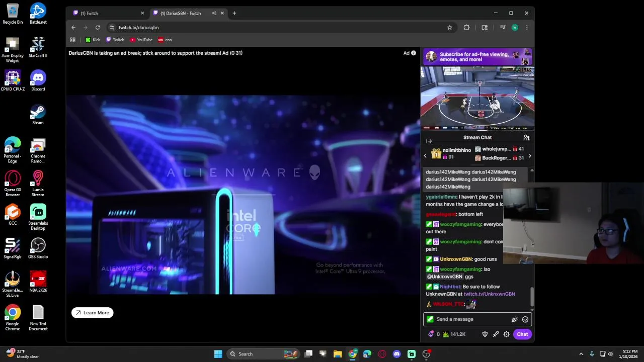Toggle system volume tray icon
Viewport: 644px width, 362px height.
pyautogui.click(x=611, y=354)
